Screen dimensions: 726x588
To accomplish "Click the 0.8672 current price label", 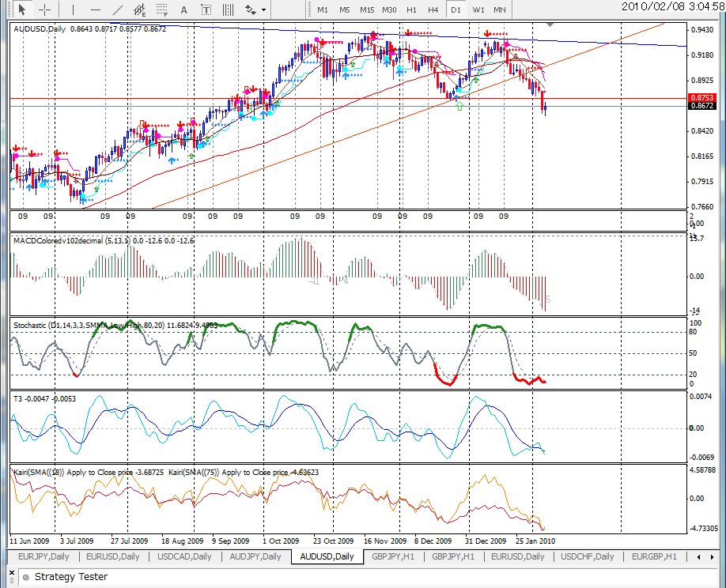I will tap(702, 106).
